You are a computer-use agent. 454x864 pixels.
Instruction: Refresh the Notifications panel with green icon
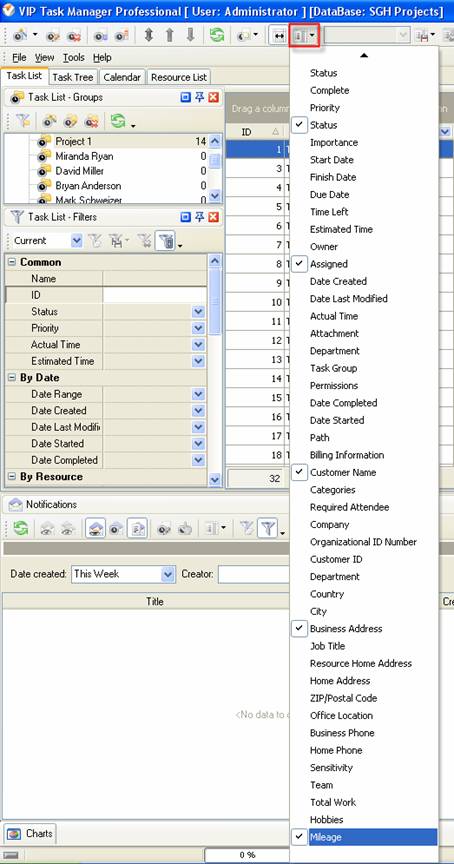pos(20,528)
